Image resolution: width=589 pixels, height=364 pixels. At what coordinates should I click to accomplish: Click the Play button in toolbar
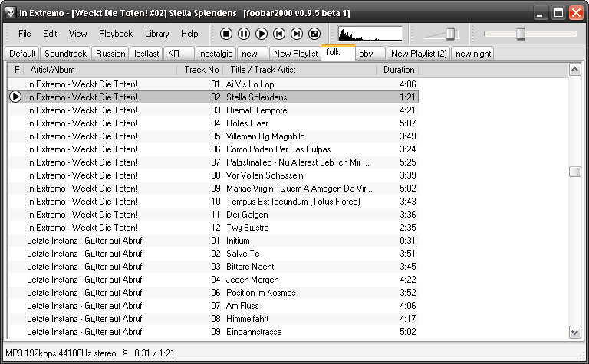[x=262, y=34]
